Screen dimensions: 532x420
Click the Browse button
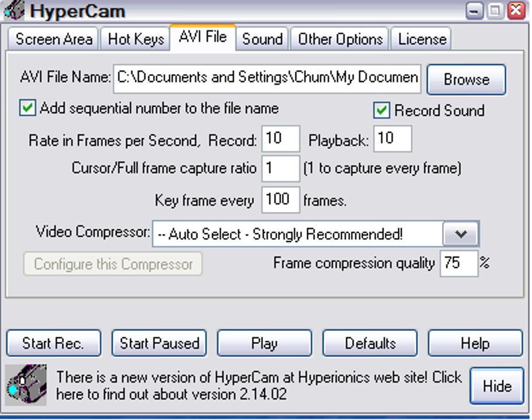click(x=467, y=80)
